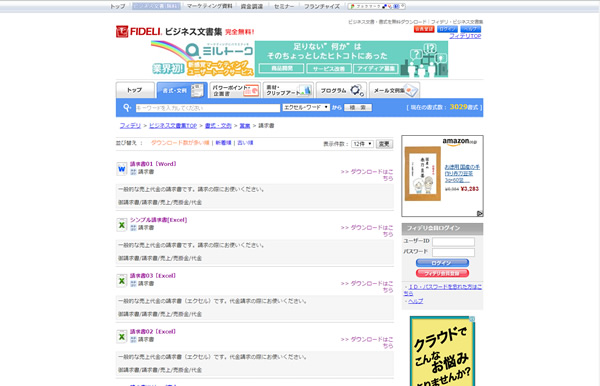The width and height of the screenshot is (600, 386).
Task: Select the 書式・文例 tab
Action: tap(182, 90)
